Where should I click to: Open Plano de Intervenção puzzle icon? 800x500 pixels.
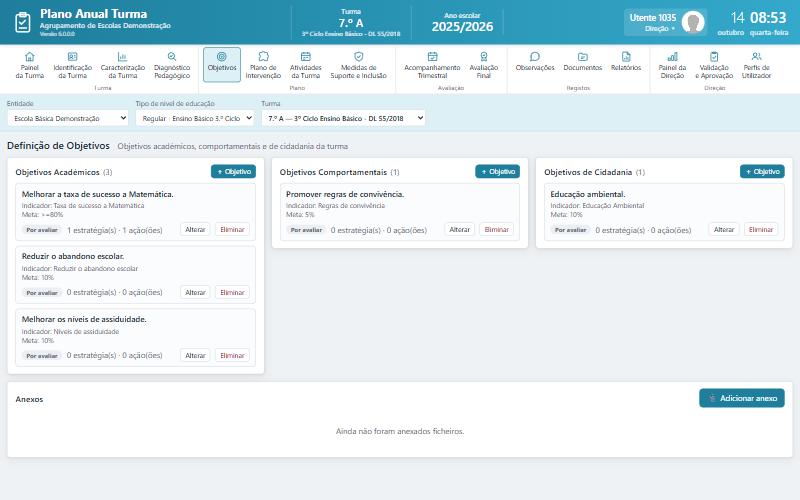point(263,56)
